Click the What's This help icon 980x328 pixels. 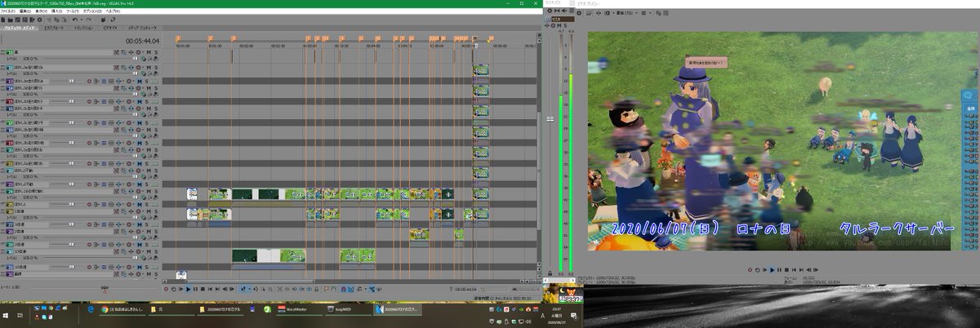click(113, 20)
